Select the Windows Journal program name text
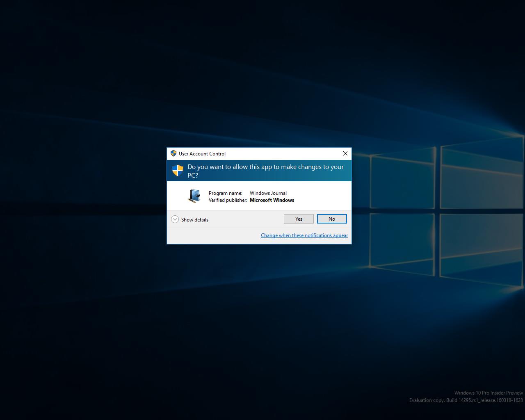 tap(268, 193)
